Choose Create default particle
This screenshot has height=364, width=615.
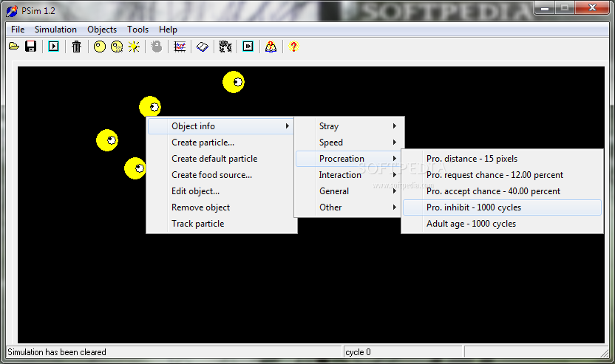pos(221,159)
